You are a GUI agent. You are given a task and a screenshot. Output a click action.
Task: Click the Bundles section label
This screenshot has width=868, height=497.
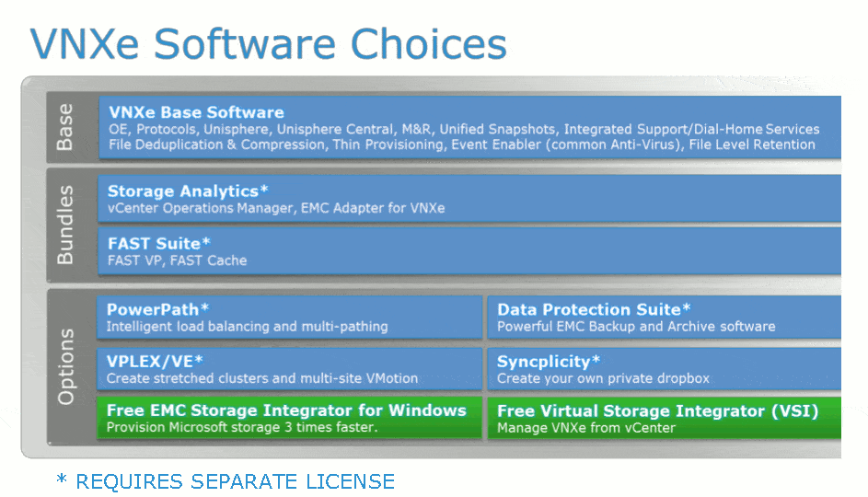pos(64,225)
